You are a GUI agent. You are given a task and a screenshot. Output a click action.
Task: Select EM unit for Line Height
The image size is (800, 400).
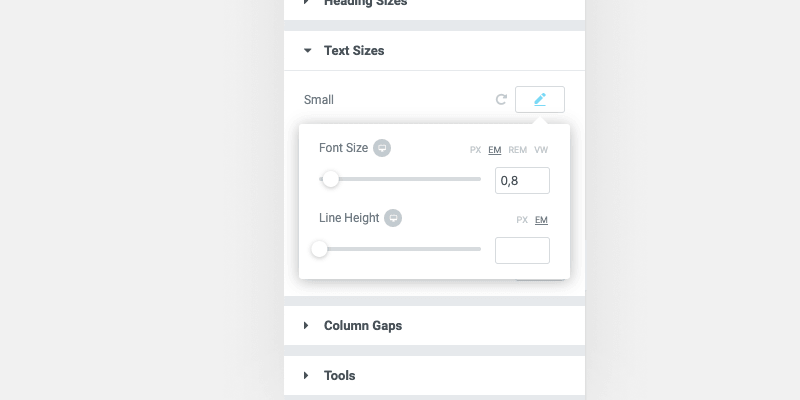pyautogui.click(x=541, y=220)
